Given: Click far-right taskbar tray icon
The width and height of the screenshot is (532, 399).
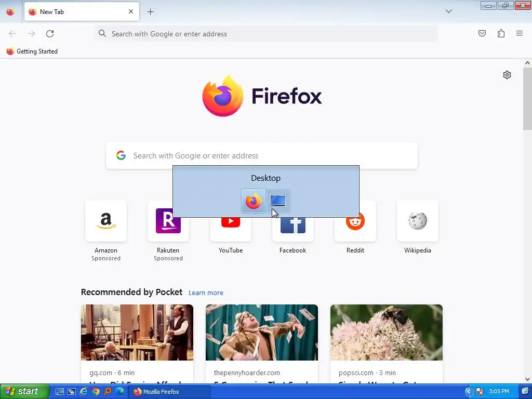Looking at the screenshot, I should coord(525,392).
